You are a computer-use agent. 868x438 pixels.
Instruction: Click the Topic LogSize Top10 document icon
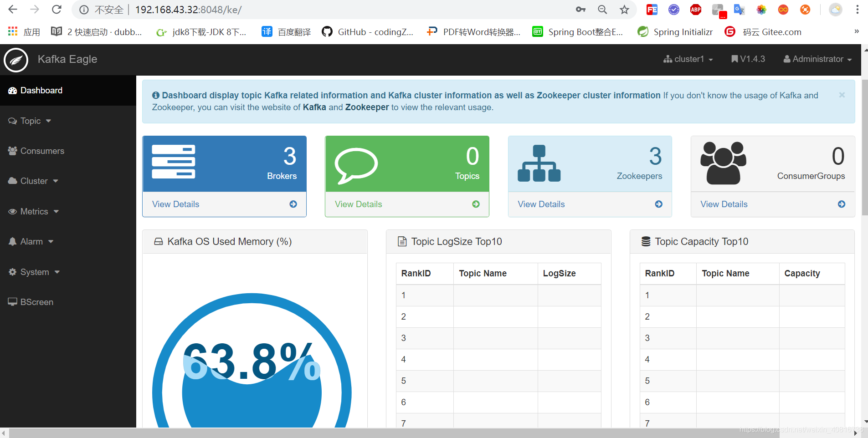click(x=402, y=241)
